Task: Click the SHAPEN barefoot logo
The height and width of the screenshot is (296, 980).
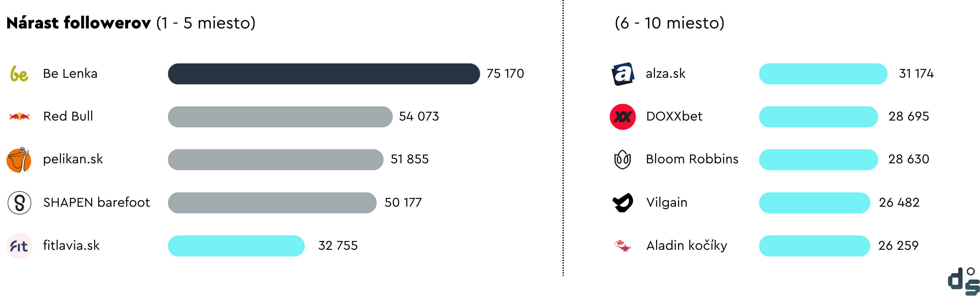Action: click(x=19, y=203)
